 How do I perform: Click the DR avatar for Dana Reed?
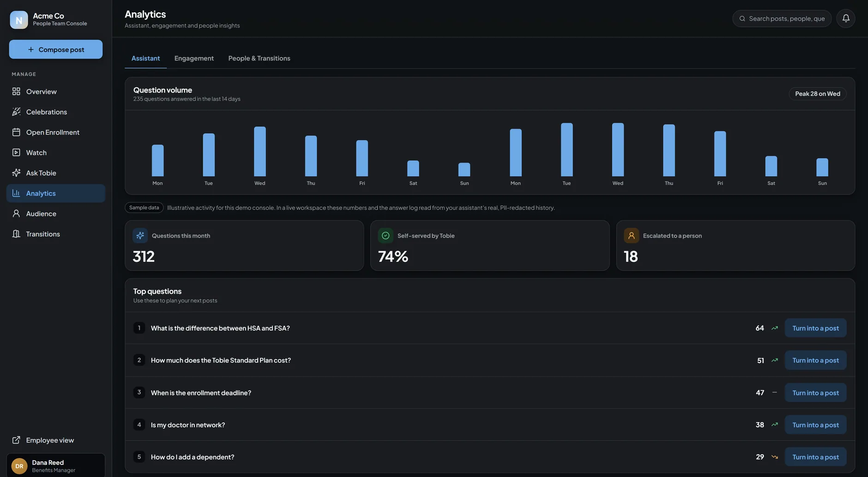pos(19,466)
